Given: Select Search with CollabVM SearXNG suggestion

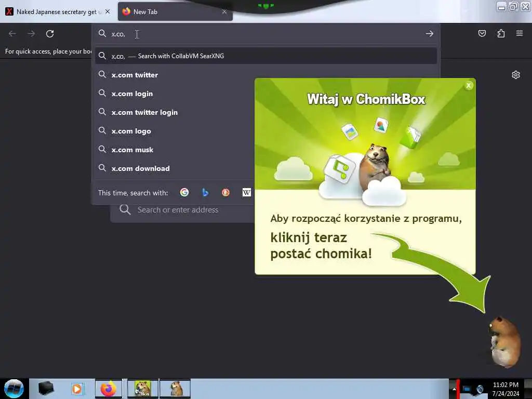Looking at the screenshot, I should [x=265, y=56].
